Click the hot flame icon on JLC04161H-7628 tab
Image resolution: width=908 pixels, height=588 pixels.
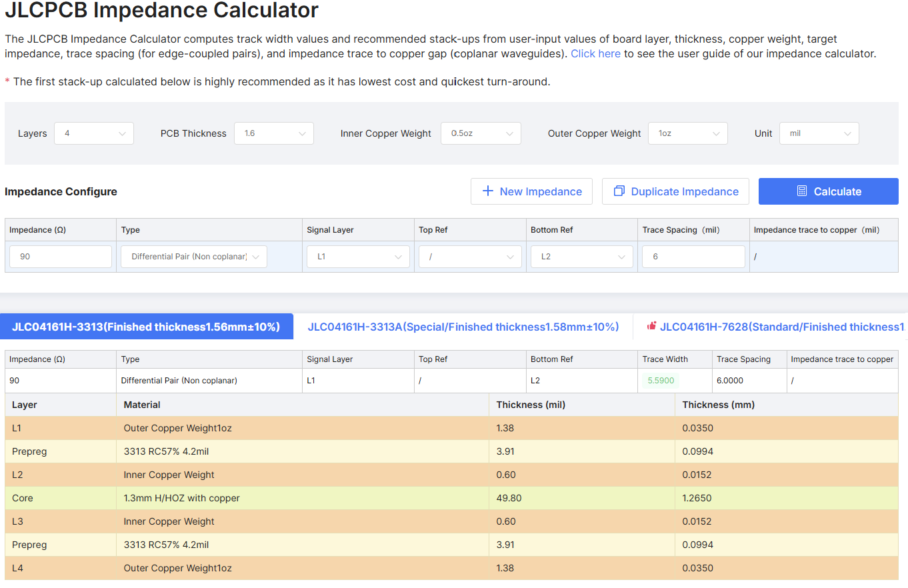point(651,327)
